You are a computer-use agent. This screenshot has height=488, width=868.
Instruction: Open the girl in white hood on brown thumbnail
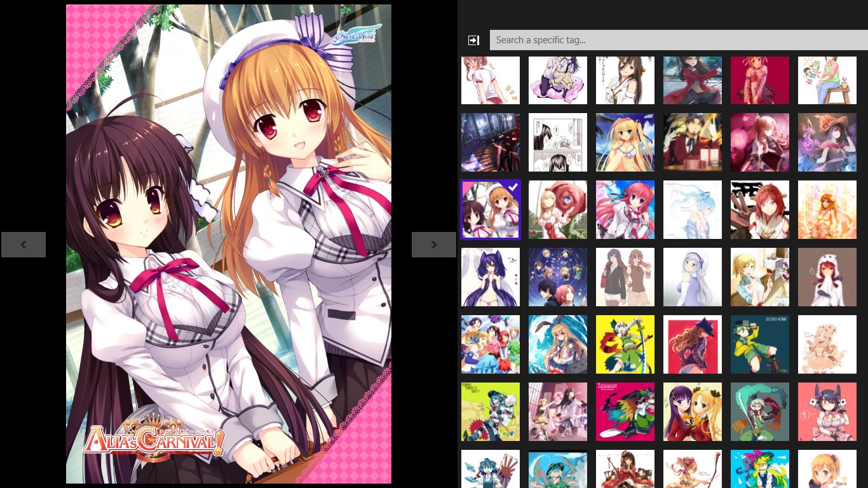pyautogui.click(x=827, y=277)
